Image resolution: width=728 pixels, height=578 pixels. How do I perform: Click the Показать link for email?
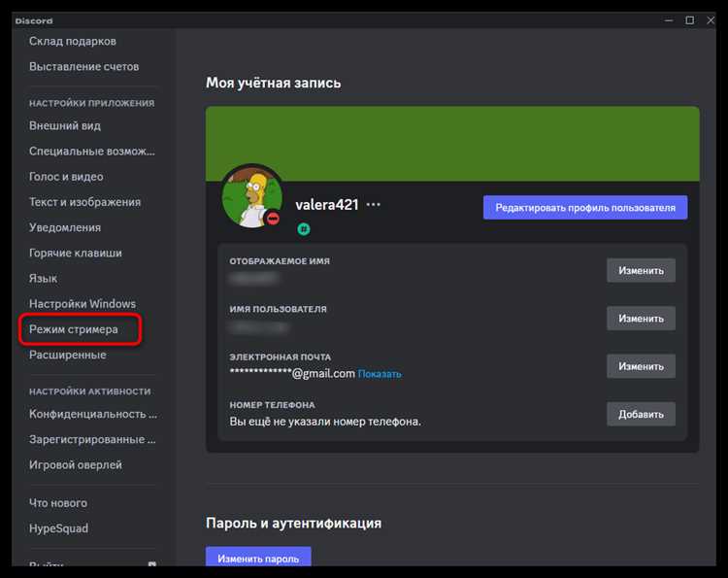click(380, 374)
